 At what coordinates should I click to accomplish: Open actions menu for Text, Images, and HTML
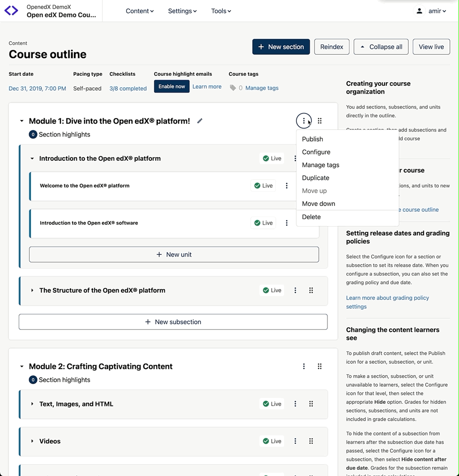[x=295, y=404]
